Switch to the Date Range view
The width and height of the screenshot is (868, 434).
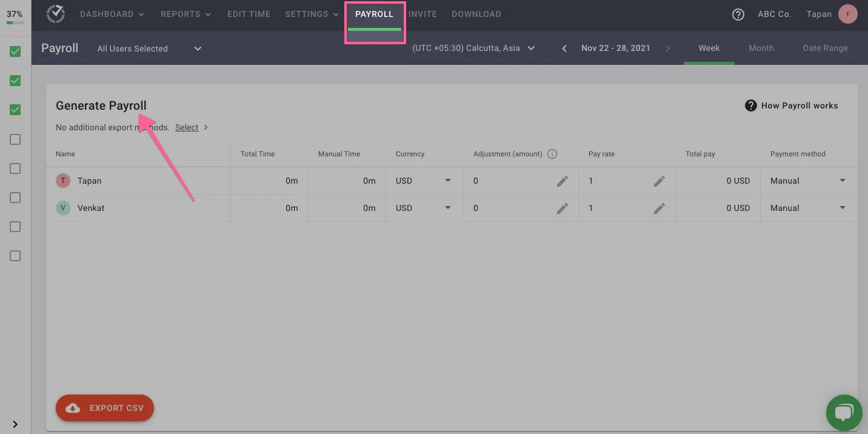826,48
